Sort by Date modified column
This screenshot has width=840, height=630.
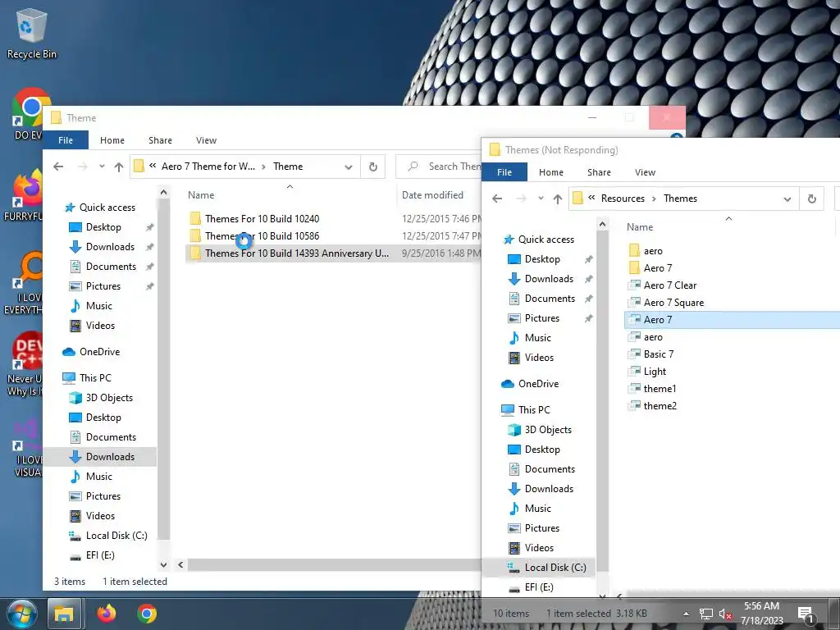pyautogui.click(x=432, y=195)
